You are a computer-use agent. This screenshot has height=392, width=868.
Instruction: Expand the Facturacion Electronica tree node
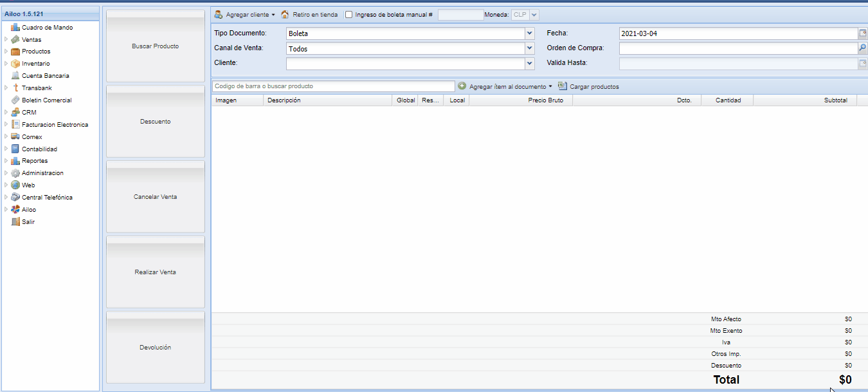click(x=6, y=124)
